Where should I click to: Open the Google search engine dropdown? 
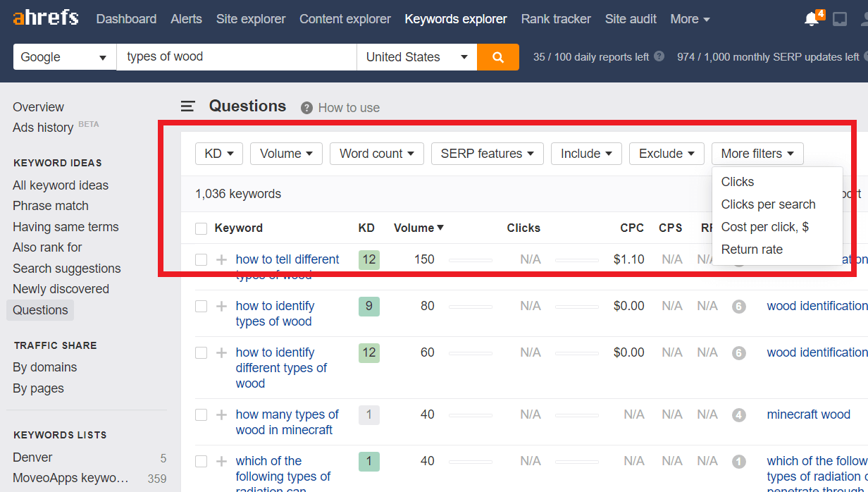click(63, 56)
